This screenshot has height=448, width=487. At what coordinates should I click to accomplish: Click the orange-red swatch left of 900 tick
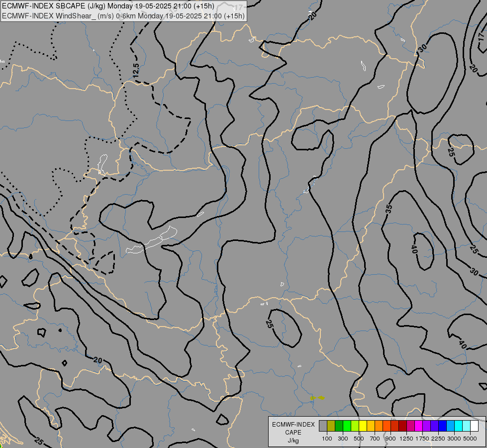click(x=387, y=426)
